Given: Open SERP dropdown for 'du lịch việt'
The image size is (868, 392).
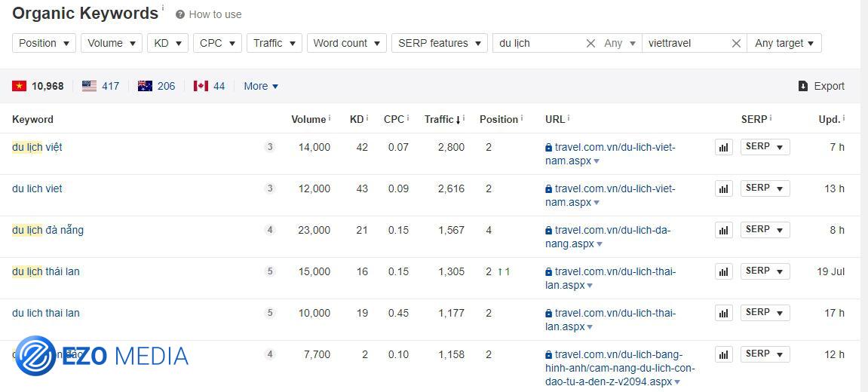Looking at the screenshot, I should click(x=765, y=147).
